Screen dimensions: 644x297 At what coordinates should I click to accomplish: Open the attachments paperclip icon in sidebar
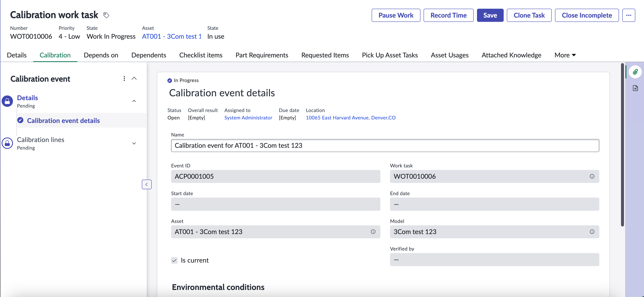point(635,72)
